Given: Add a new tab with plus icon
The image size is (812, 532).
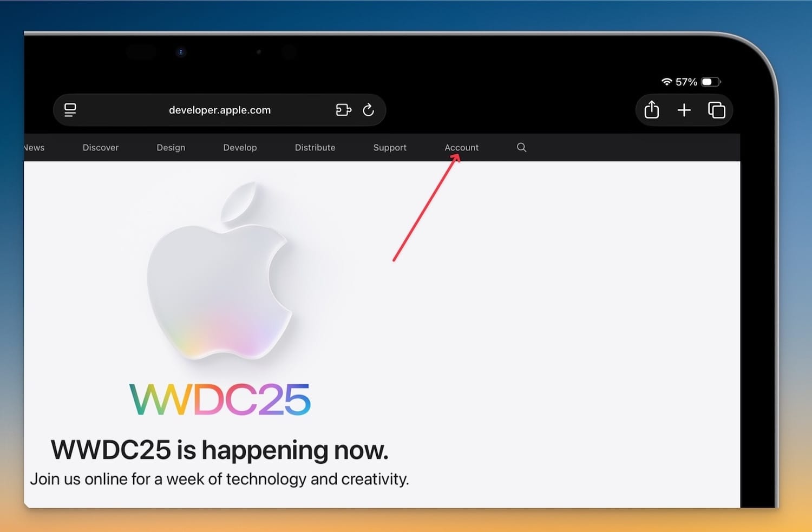Looking at the screenshot, I should click(x=684, y=110).
